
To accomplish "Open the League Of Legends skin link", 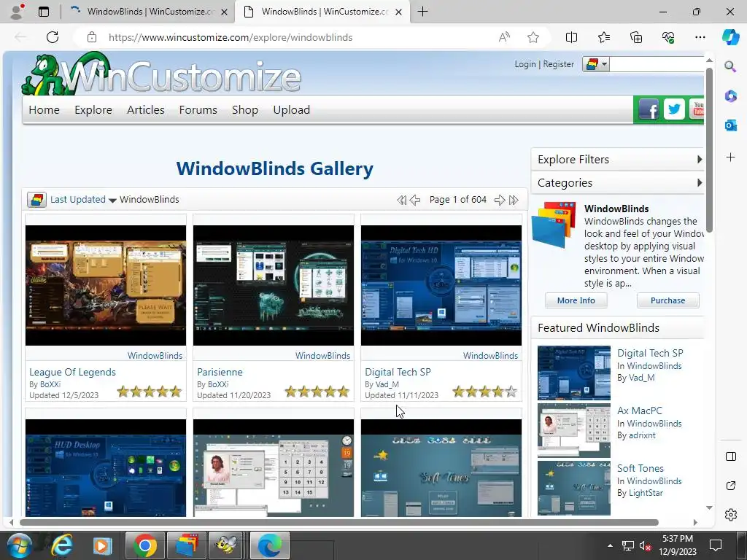I will (x=72, y=372).
